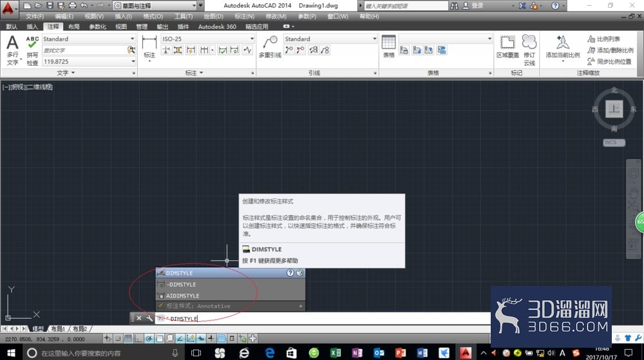Click the align multileaders icon
644x360 pixels.
coord(314,50)
